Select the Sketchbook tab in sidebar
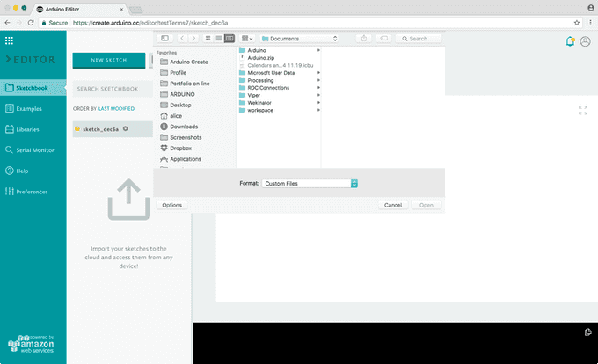 (33, 87)
